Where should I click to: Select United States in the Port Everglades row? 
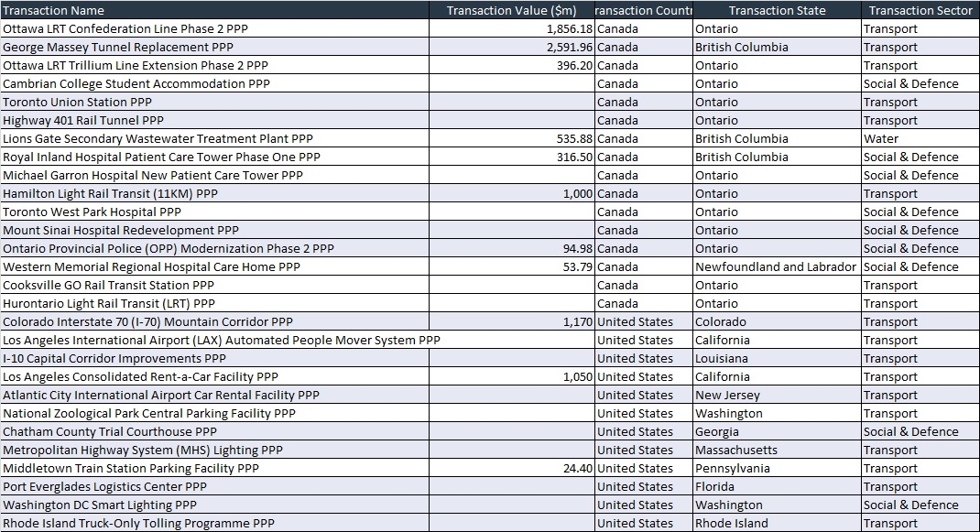click(644, 486)
